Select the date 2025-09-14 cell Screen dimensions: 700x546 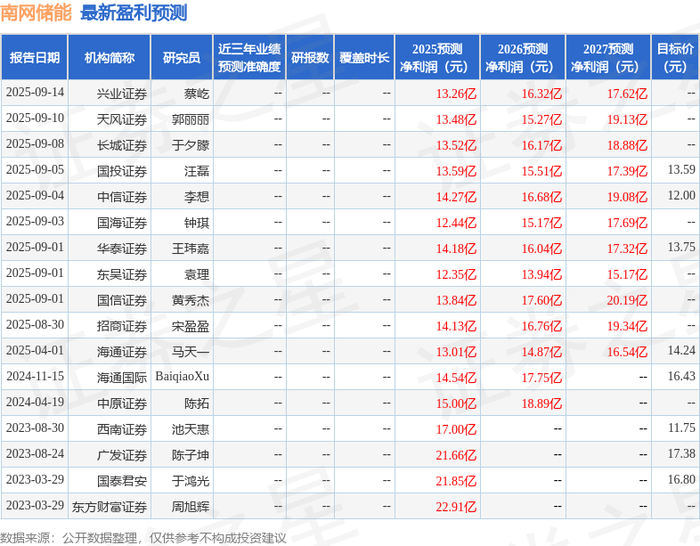35,92
